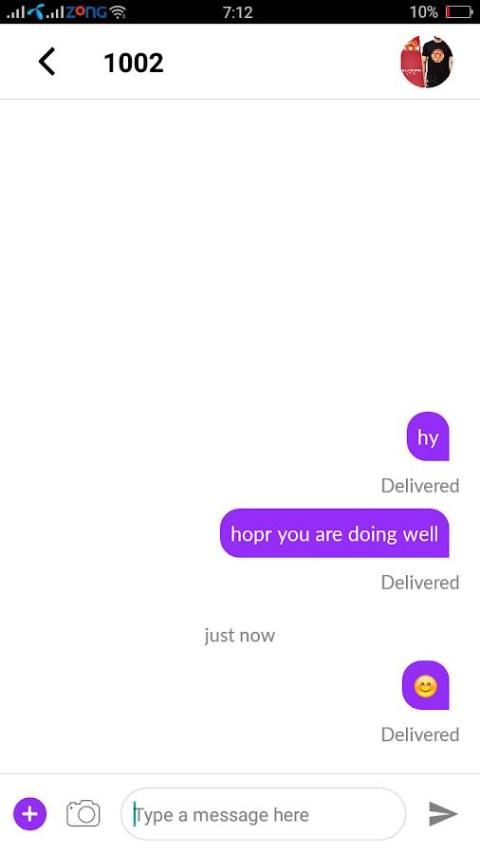Tap the 'hy' message bubble
This screenshot has width=480, height=854.
428,437
